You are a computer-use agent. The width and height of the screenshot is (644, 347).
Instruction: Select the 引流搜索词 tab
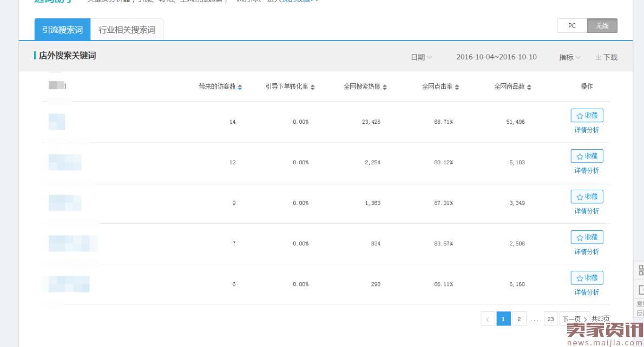(x=62, y=30)
